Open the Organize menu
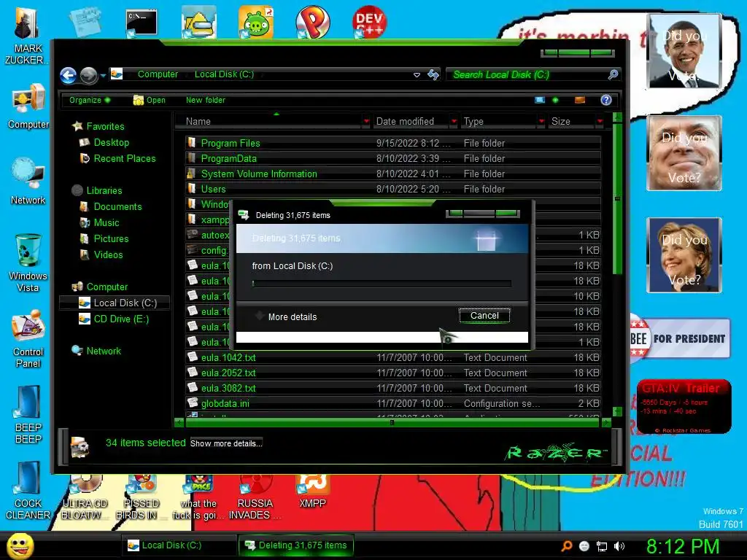747x560 pixels. [90, 100]
